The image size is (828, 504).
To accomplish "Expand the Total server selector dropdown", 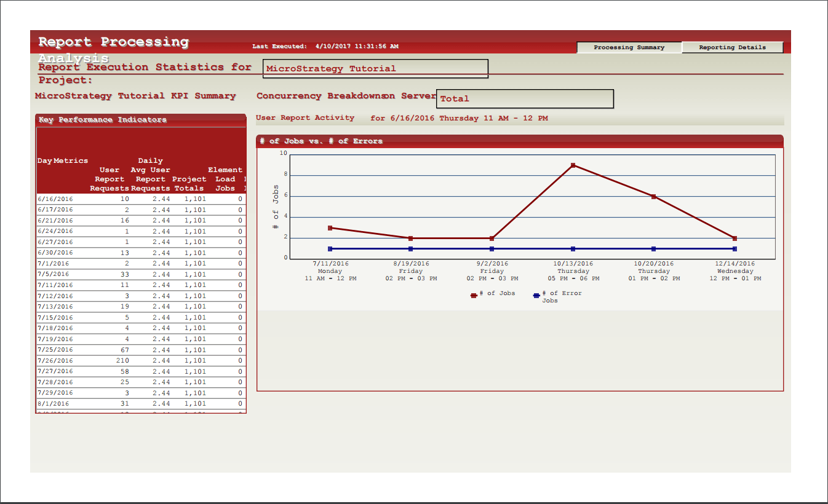I will (x=525, y=98).
